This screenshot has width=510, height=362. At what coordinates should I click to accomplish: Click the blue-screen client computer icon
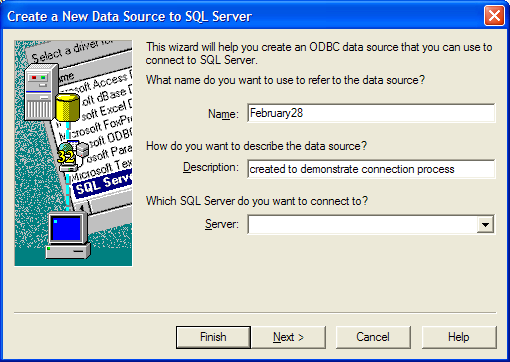[68, 235]
